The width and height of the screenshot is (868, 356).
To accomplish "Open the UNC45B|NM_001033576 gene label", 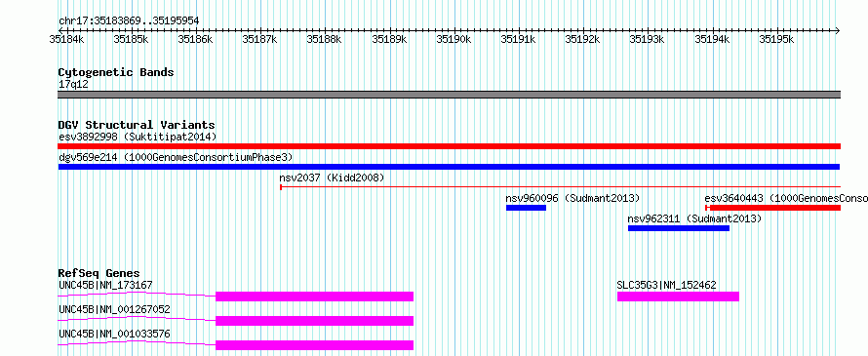I will pyautogui.click(x=114, y=334).
